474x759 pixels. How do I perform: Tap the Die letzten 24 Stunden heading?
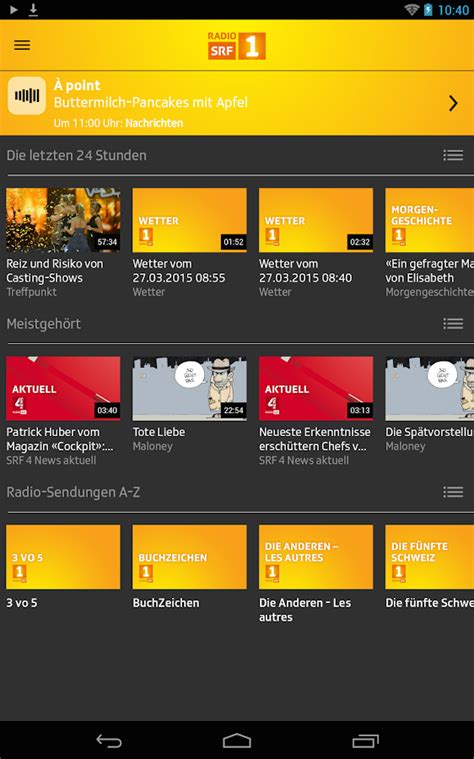(76, 155)
